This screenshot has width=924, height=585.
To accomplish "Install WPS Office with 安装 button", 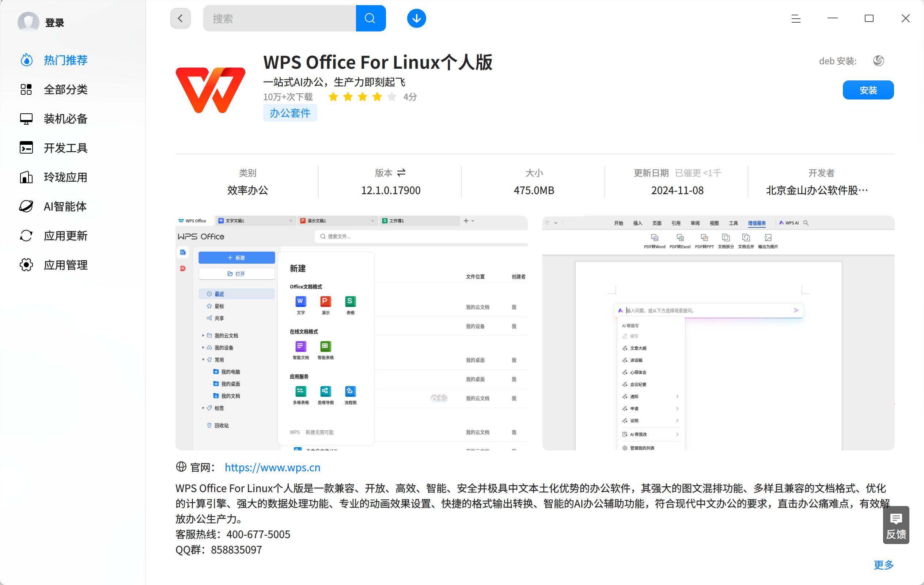I will tap(868, 90).
